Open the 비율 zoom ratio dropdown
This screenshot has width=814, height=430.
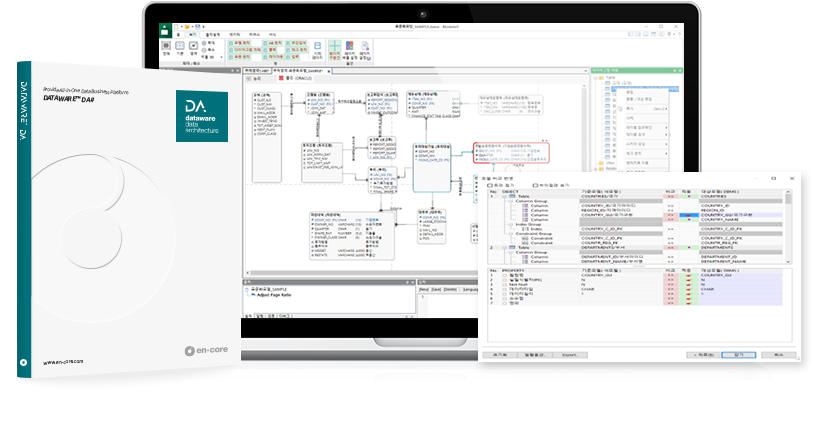[222, 57]
